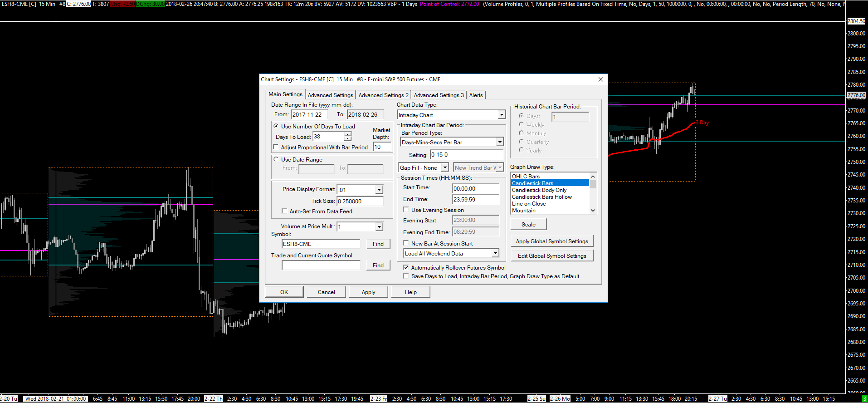Screen dimensions: 868x403
Task: Click the Scale button
Action: 528,224
